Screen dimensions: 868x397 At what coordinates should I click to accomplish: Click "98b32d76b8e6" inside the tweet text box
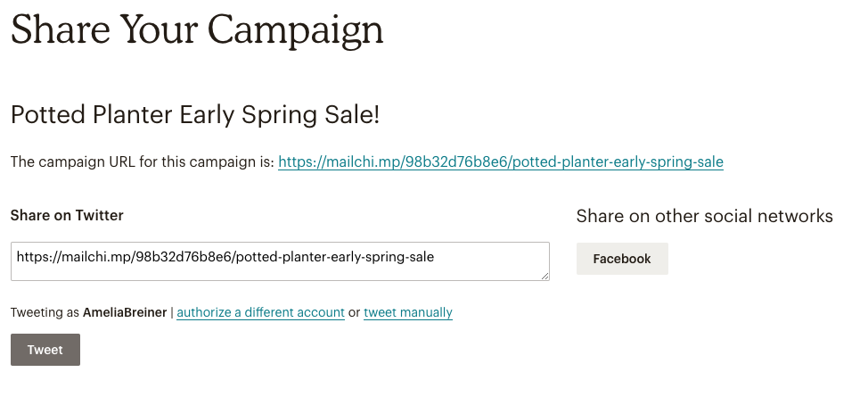pos(184,257)
